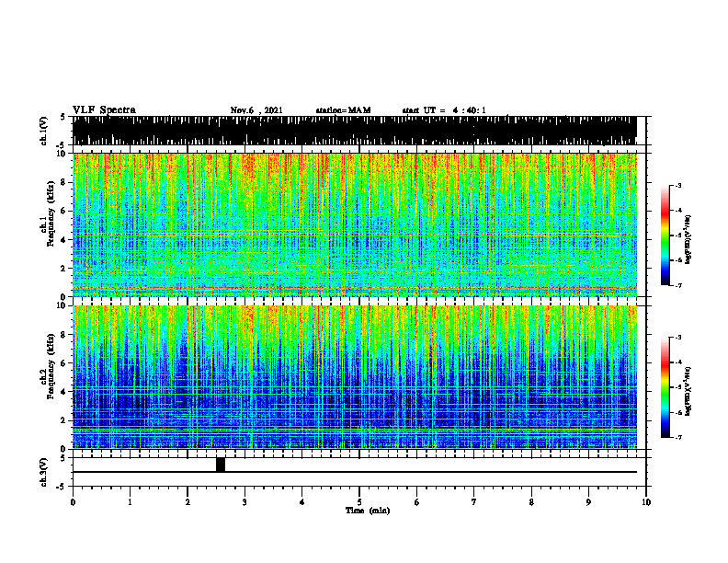The image size is (728, 563).
Task: Click time axis tick label "8"
Action: (x=531, y=502)
